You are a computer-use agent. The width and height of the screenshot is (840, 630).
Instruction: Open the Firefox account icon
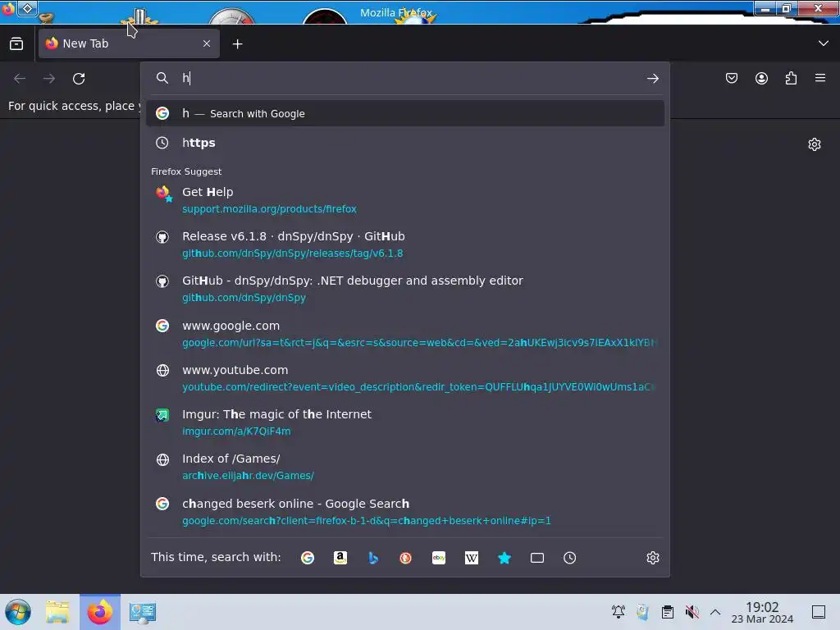pos(761,78)
